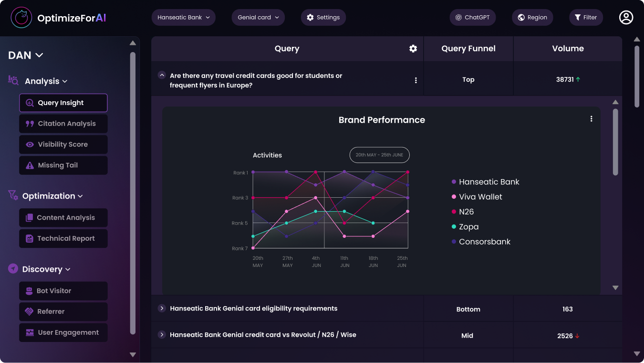Image resolution: width=644 pixels, height=363 pixels.
Task: Open the Bot Visitor page
Action: [63, 291]
